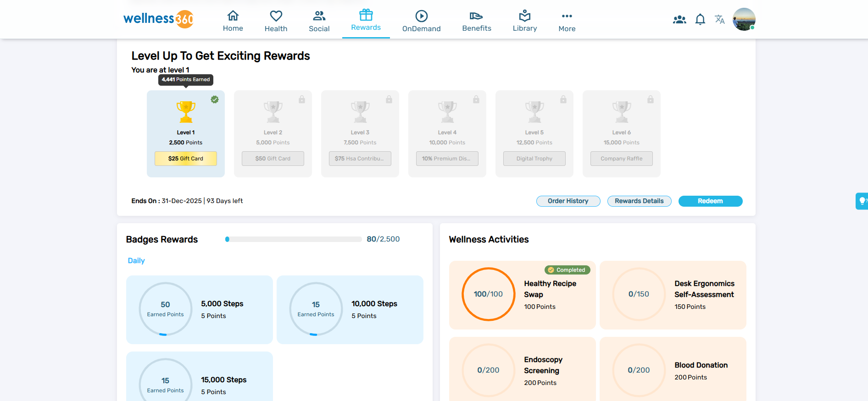Click the lock icon on Level 6 card
This screenshot has height=401, width=868.
pyautogui.click(x=650, y=99)
